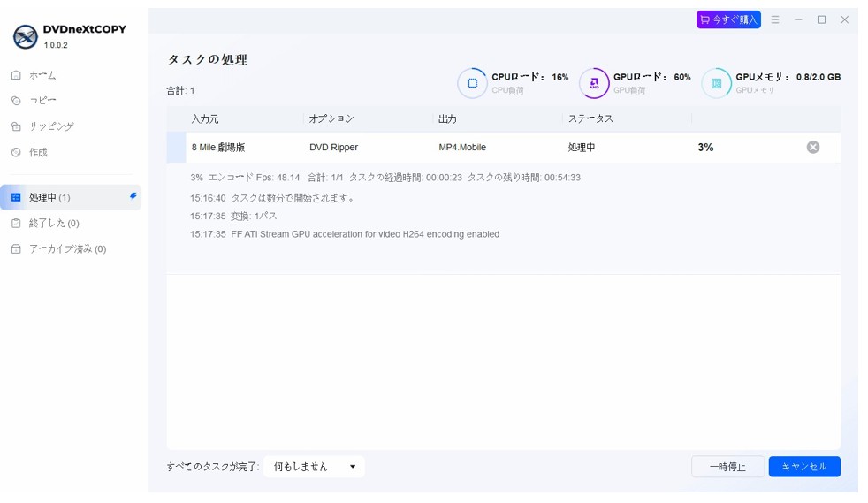Screen dimensions: 868x503
Task: Click the タスクの処理 heading
Action: click(208, 60)
